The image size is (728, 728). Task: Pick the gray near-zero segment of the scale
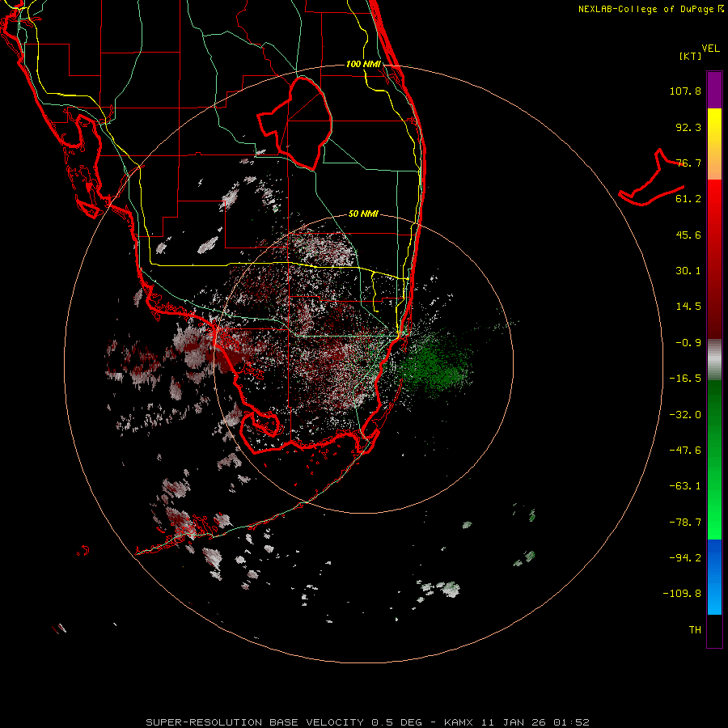pyautogui.click(x=714, y=359)
